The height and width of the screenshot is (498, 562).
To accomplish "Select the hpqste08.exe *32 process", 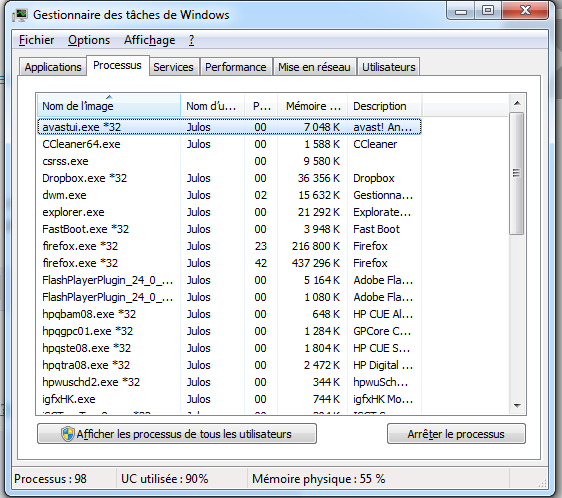I will pos(229,348).
